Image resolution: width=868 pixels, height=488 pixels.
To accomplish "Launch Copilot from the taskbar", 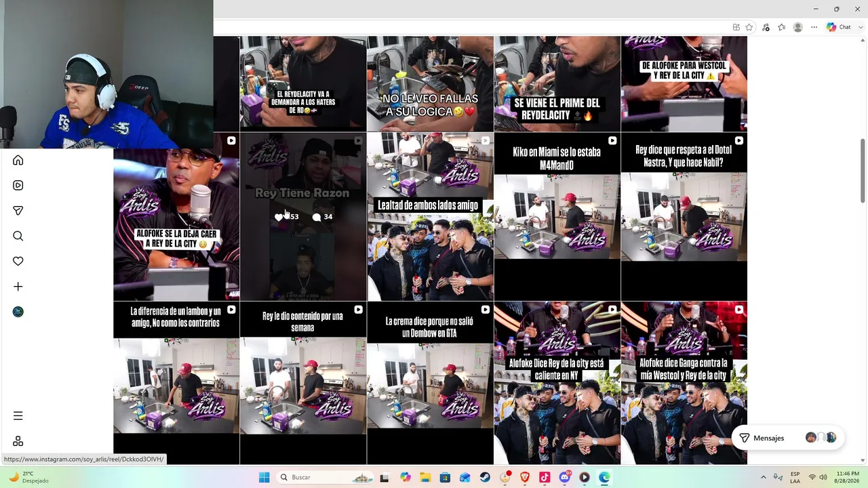I will coord(406,477).
